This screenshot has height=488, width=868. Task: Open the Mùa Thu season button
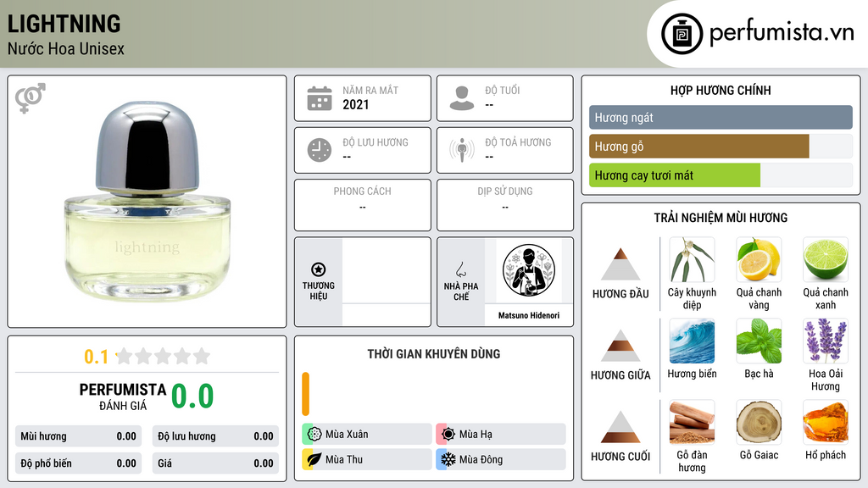tap(367, 459)
